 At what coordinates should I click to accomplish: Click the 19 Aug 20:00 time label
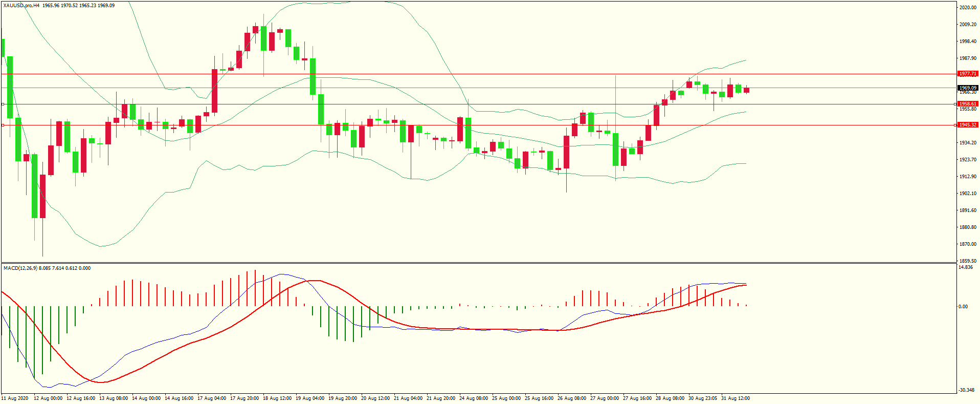pyautogui.click(x=343, y=398)
